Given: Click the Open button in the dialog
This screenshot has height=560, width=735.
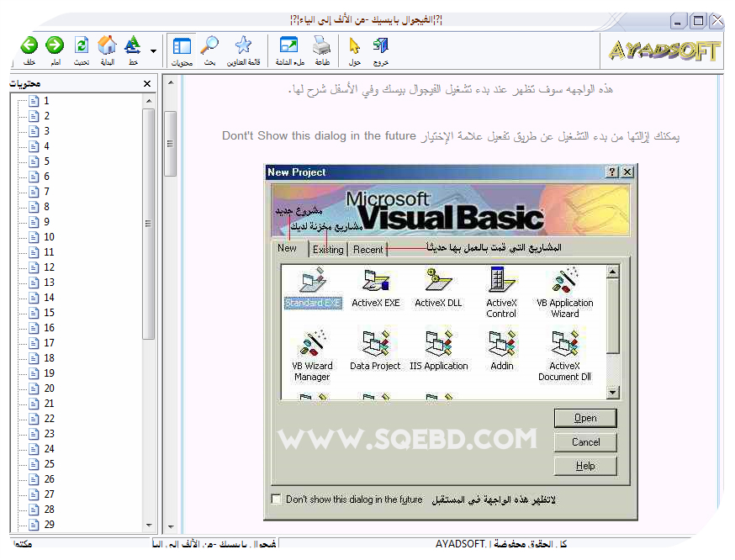Looking at the screenshot, I should coord(585,418).
